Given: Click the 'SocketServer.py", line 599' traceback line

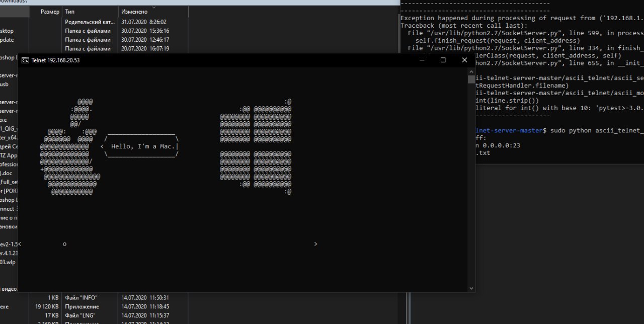Looking at the screenshot, I should pos(526,33).
